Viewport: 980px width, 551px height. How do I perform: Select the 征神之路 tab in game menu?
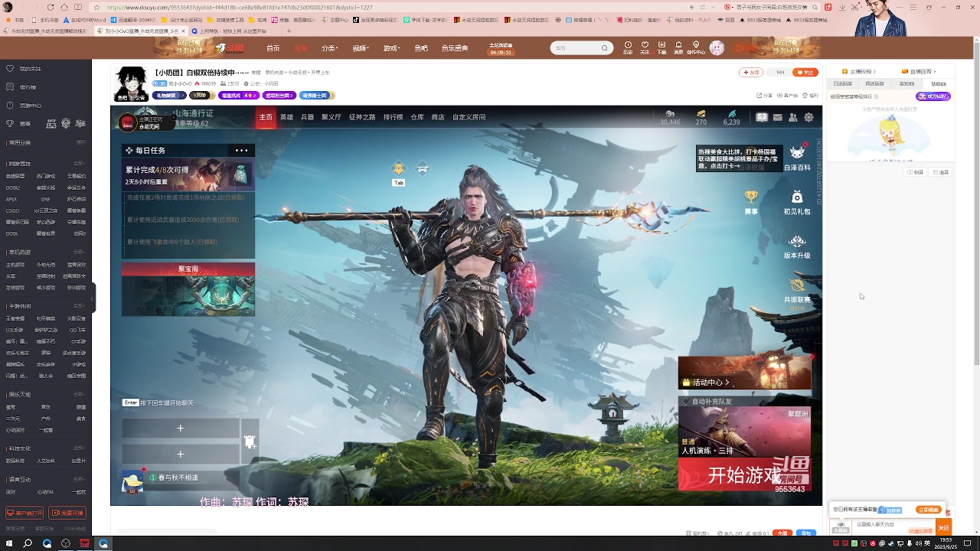362,117
